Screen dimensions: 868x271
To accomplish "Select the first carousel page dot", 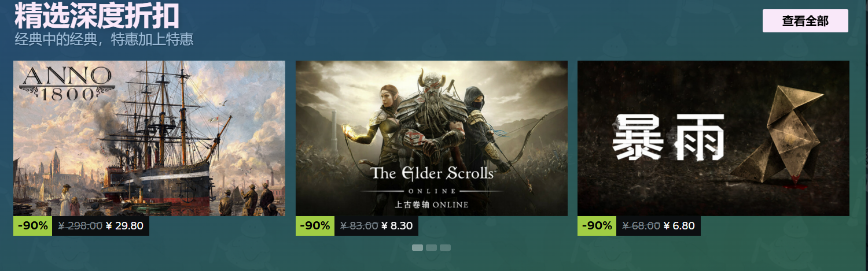I will point(417,247).
